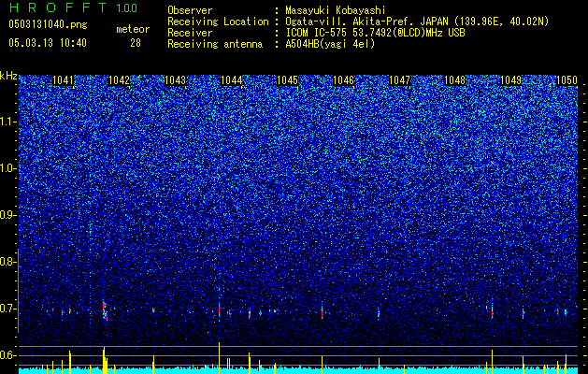Click the version number 1.0.0
This screenshot has height=374, width=588.
click(x=127, y=8)
